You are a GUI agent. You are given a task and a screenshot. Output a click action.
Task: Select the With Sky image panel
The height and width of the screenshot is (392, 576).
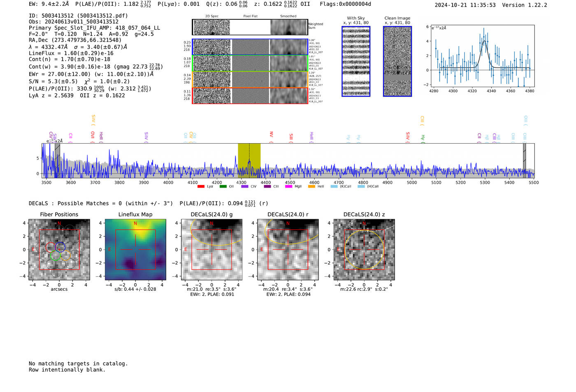(x=356, y=61)
